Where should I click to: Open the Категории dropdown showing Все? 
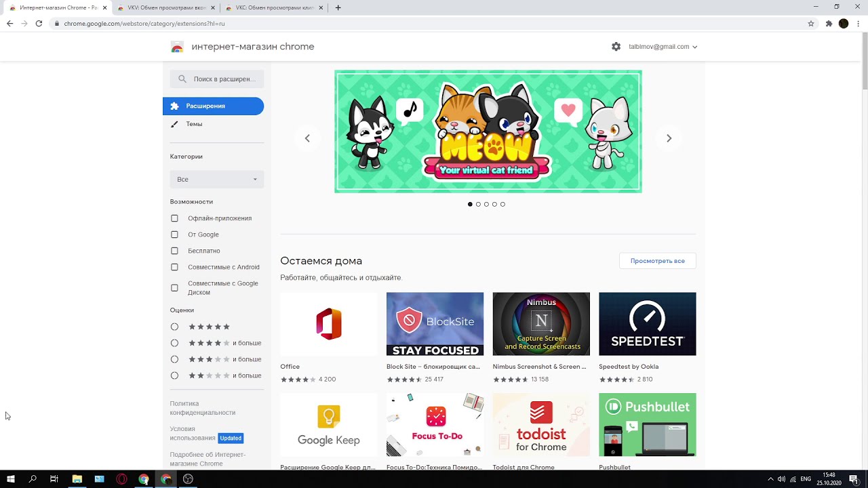(217, 180)
